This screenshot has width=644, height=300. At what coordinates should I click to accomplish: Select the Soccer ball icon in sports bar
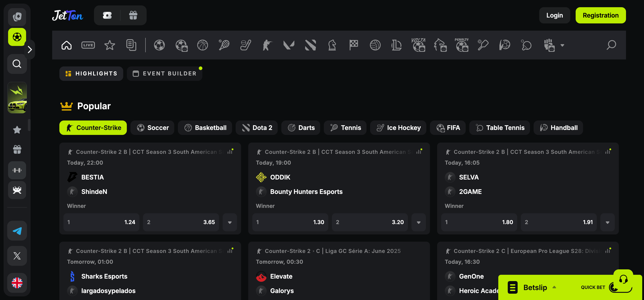pyautogui.click(x=159, y=45)
